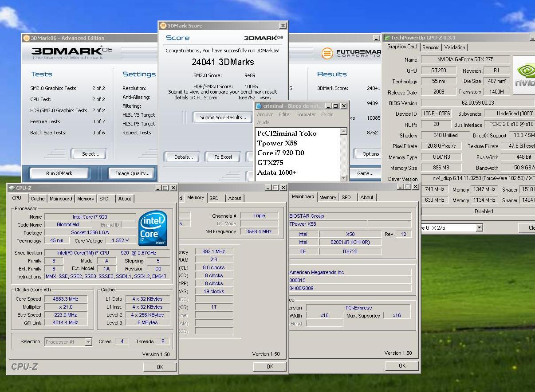Click the 3DMark06 Advanced Edition title icon
The image size is (535, 392).
[x=26, y=38]
